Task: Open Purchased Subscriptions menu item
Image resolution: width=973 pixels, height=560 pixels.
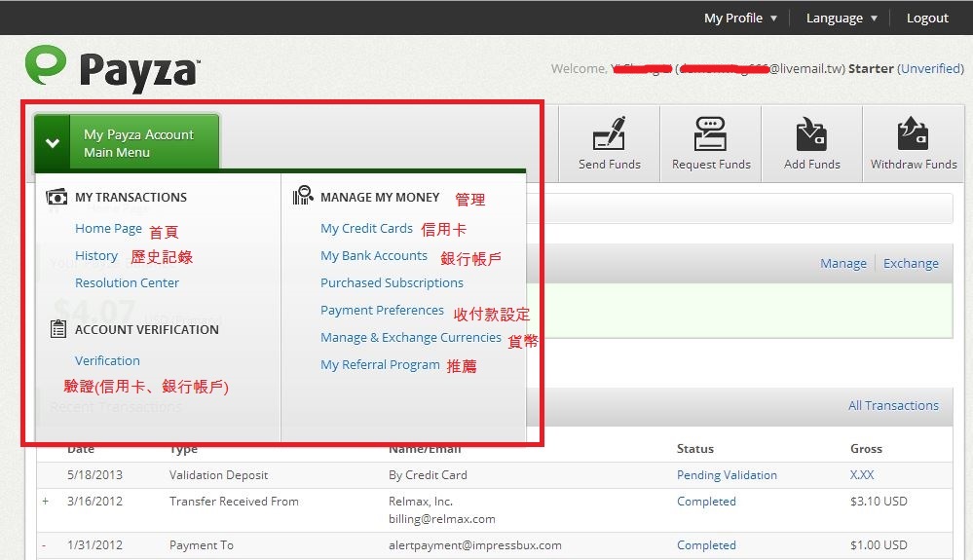Action: tap(392, 282)
